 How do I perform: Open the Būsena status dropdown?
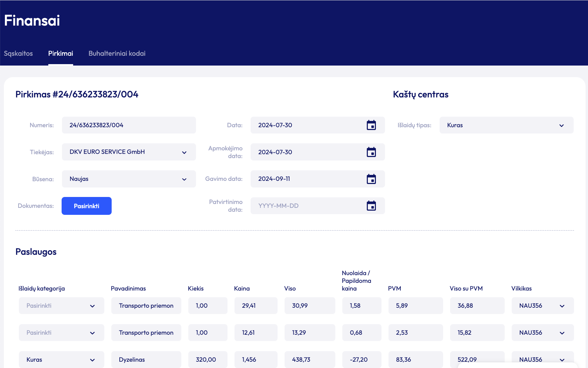184,179
